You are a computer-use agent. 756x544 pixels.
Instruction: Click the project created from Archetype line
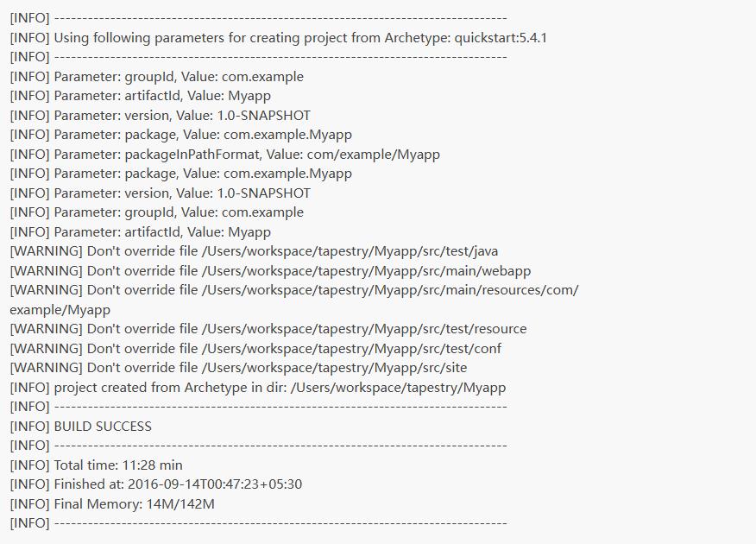click(x=257, y=387)
